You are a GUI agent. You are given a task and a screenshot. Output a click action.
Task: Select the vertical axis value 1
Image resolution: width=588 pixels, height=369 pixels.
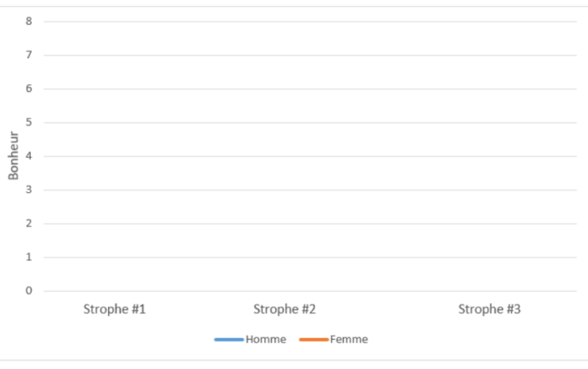pos(28,257)
